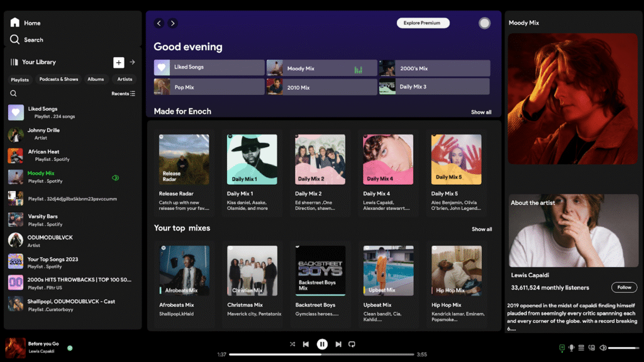Open the Lyrics view via the microphone icon
Screen dimensions: 644x362
click(571, 347)
